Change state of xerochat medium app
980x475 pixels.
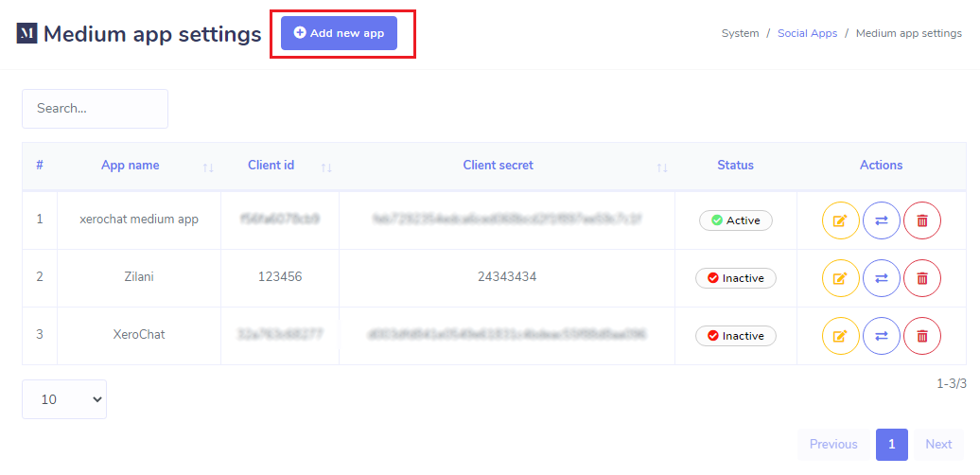tap(882, 220)
